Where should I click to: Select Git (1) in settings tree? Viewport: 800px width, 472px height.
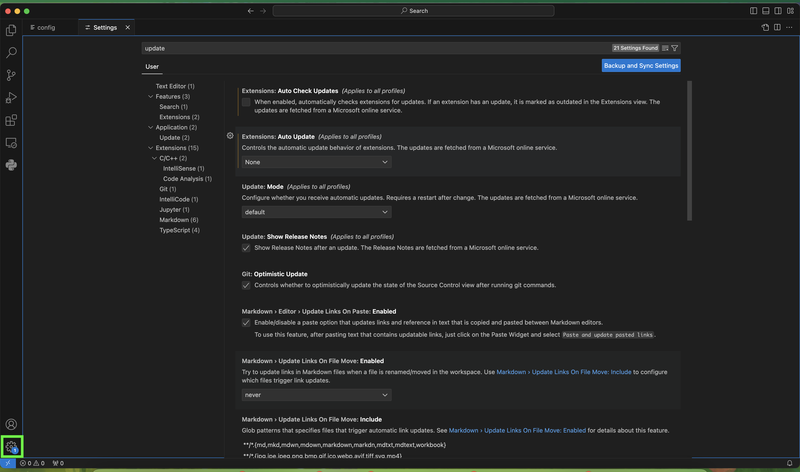(167, 189)
